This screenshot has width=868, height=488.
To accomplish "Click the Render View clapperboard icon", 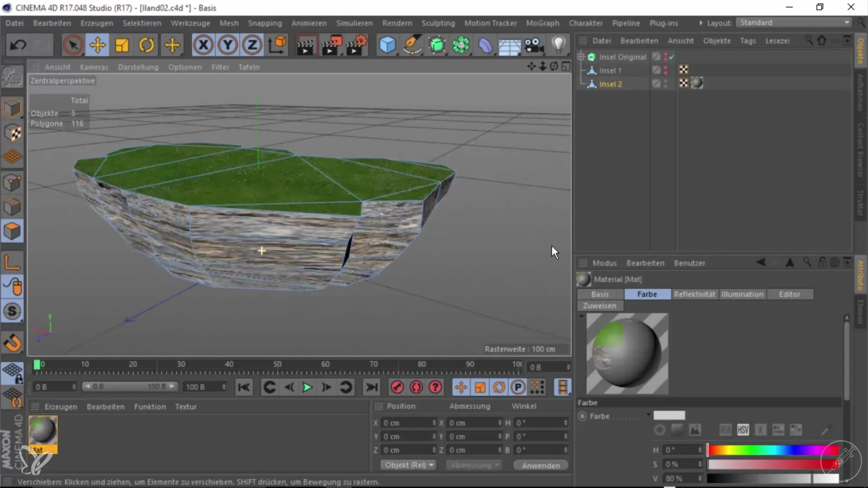I will coord(306,45).
